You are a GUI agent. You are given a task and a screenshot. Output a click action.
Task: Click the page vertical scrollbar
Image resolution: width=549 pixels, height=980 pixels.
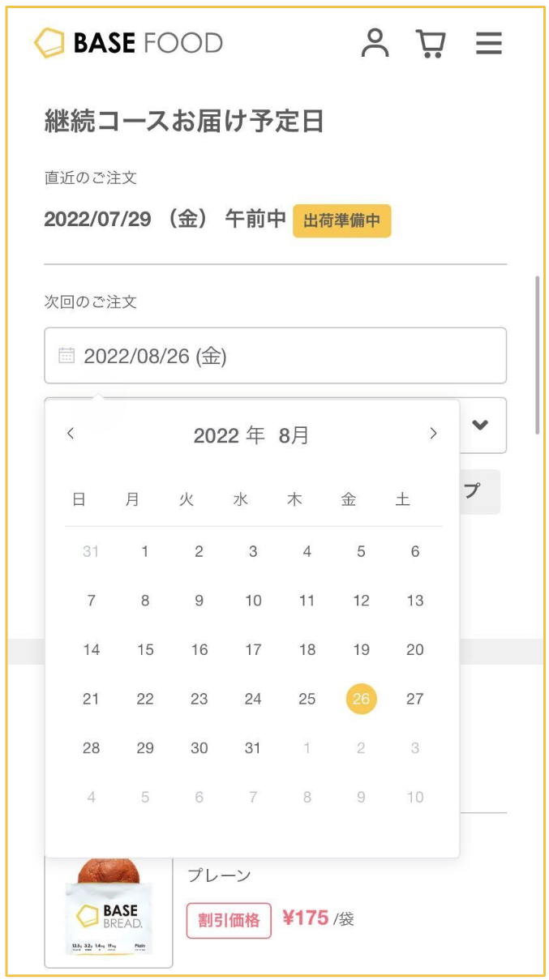537,355
